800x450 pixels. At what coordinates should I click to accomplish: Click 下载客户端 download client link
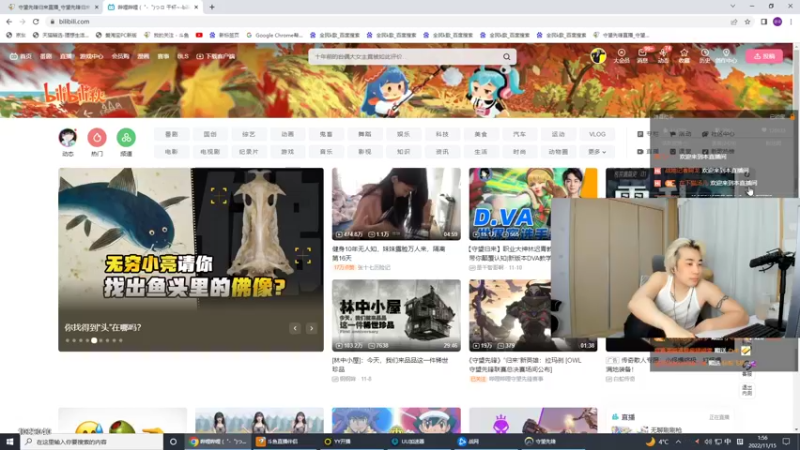(x=215, y=57)
